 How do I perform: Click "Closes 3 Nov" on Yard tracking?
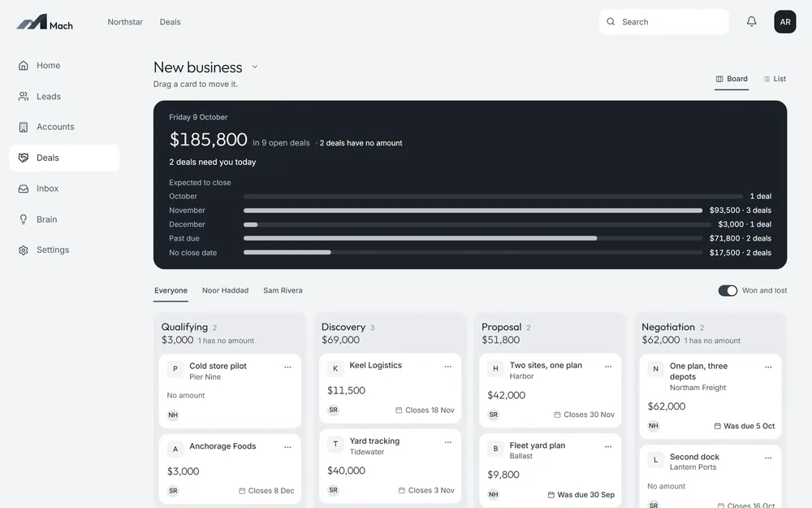coord(431,490)
